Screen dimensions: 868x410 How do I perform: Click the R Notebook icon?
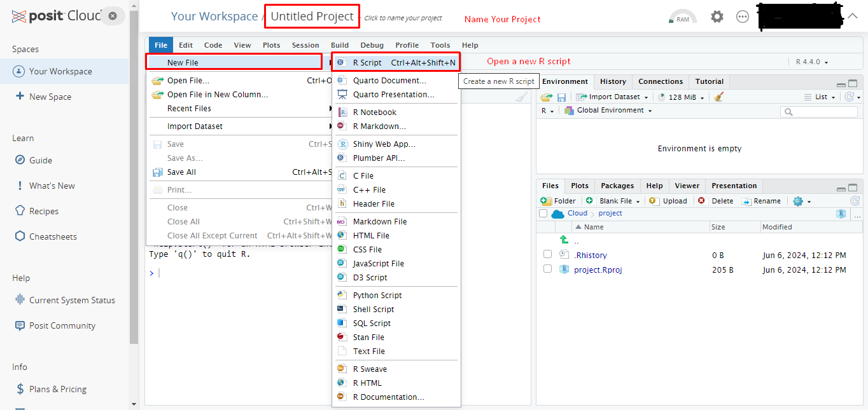342,112
